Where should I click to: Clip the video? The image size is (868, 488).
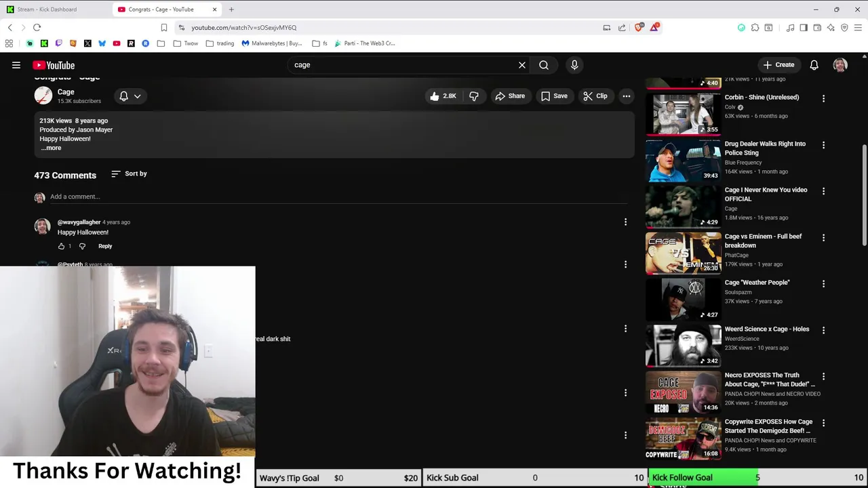pos(595,96)
